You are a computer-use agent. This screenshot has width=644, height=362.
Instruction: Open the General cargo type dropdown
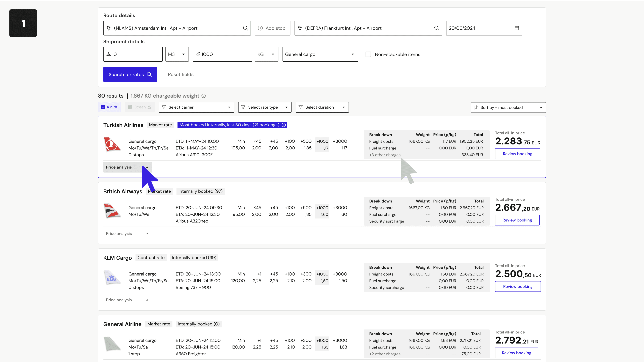320,55
